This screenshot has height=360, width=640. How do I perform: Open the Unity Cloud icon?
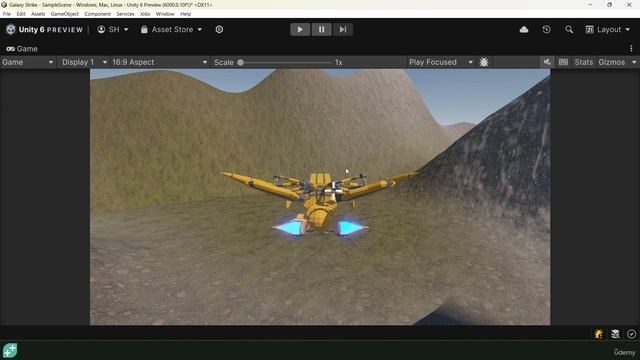pos(524,29)
